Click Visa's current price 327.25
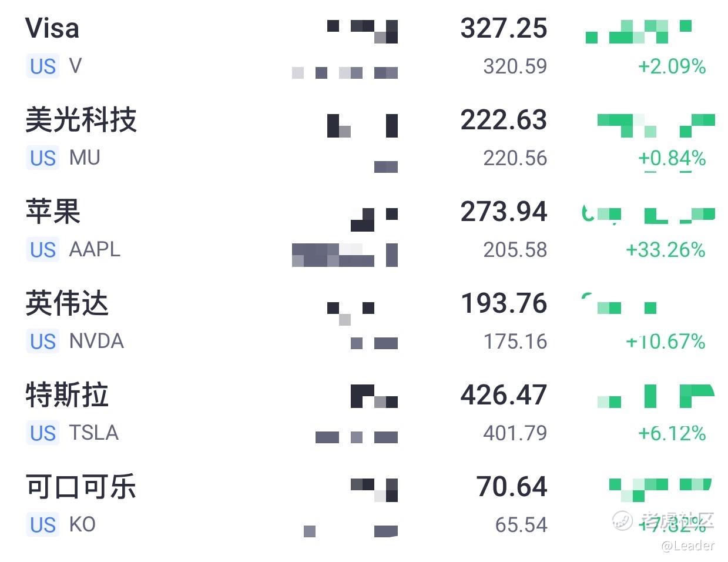The width and height of the screenshot is (728, 562). pyautogui.click(x=504, y=28)
